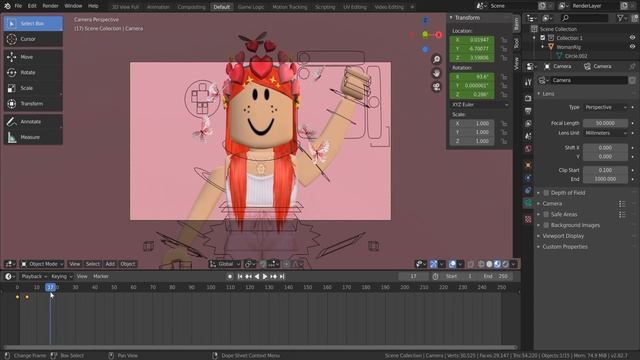Open the lens Type Perspective dropdown
640x360 pixels.
coord(606,107)
